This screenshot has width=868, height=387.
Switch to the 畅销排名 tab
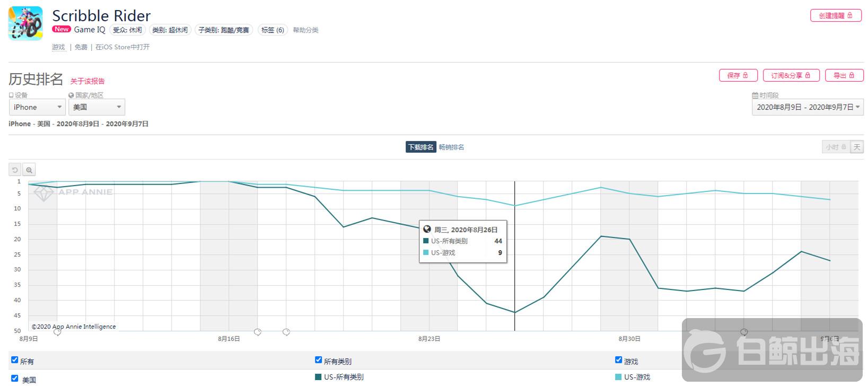click(451, 147)
